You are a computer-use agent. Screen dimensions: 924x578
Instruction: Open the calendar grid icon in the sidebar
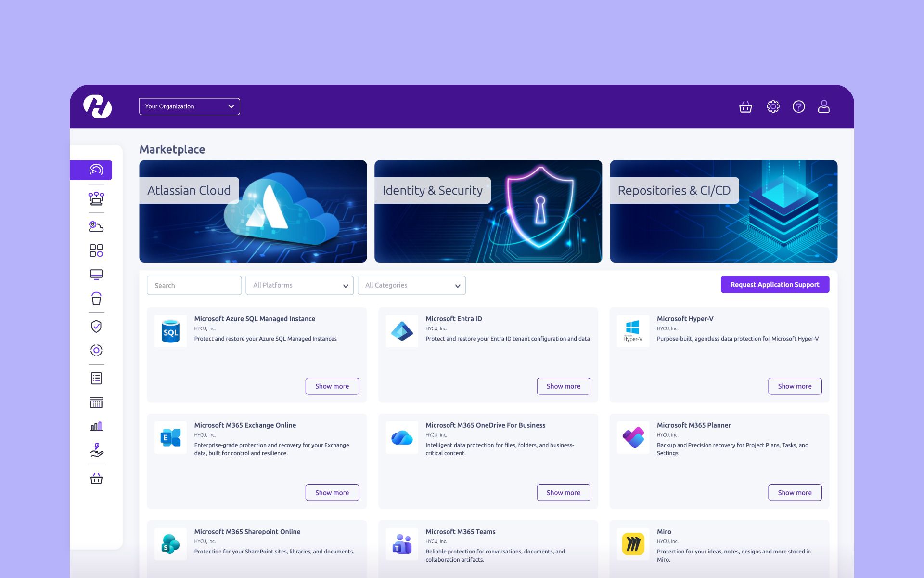click(96, 403)
